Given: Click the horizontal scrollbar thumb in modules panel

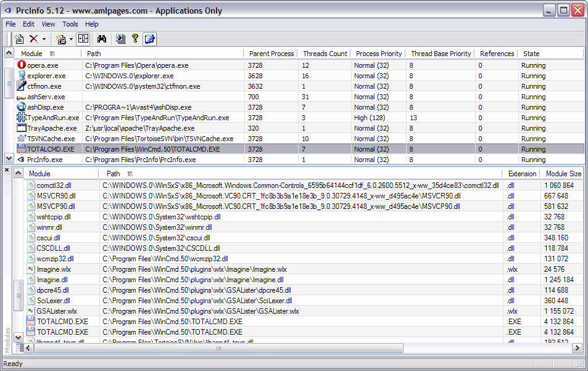Looking at the screenshot, I should 218,348.
